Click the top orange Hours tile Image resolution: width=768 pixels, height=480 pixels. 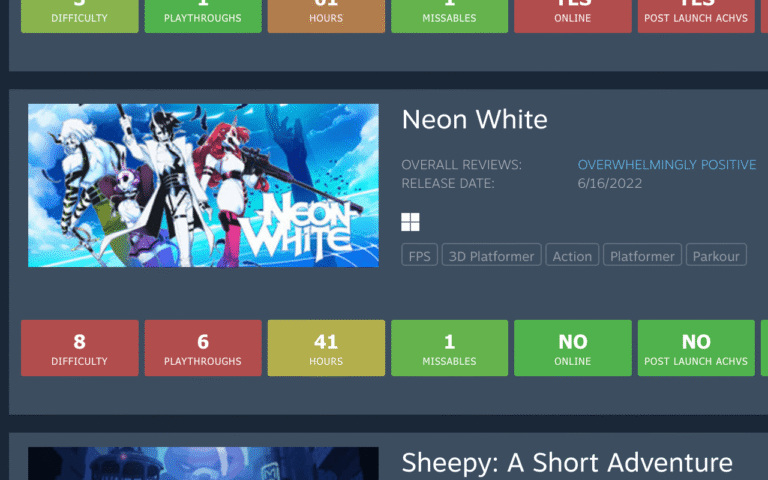click(326, 16)
